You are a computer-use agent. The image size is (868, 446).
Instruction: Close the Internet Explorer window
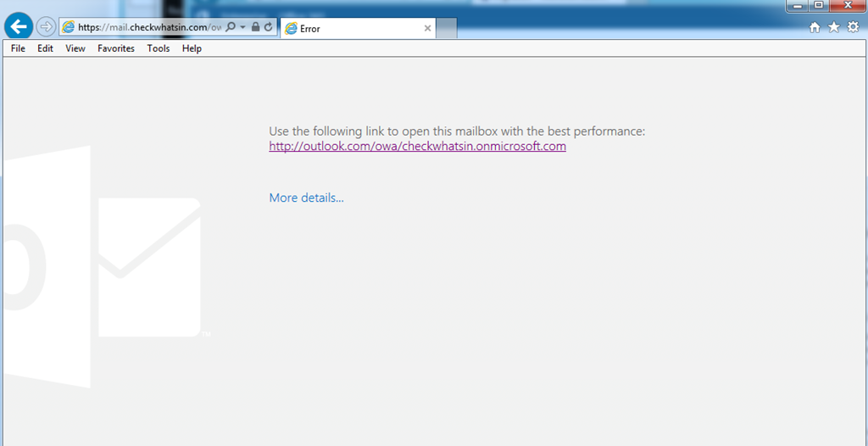point(848,6)
